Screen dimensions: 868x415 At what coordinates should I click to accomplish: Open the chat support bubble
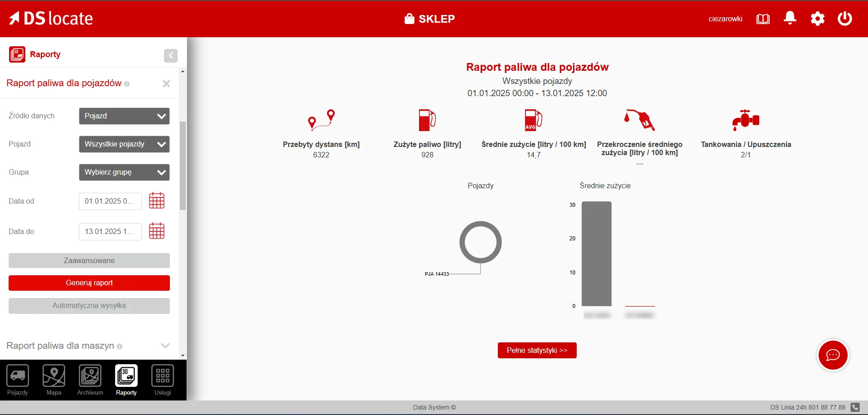[x=833, y=355]
